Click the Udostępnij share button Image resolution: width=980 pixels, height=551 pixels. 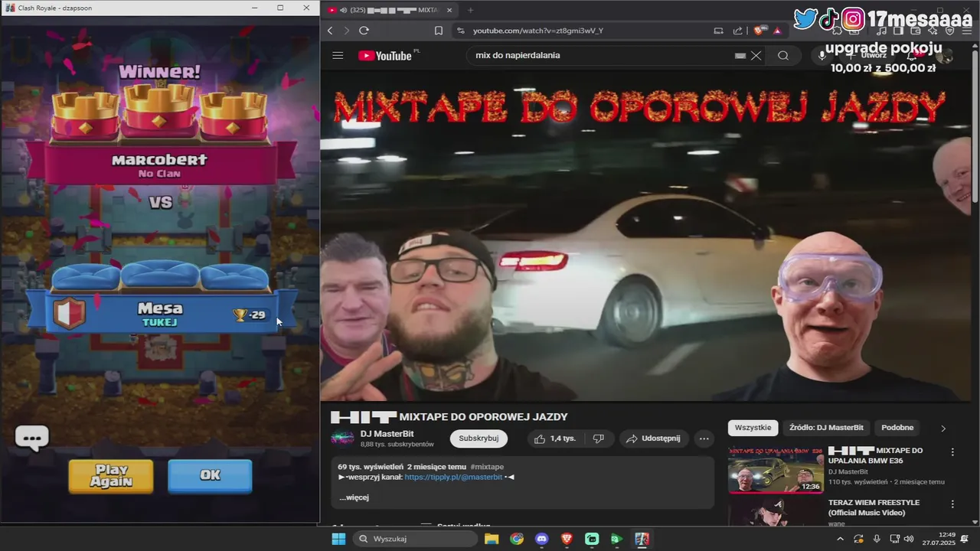[x=653, y=439]
